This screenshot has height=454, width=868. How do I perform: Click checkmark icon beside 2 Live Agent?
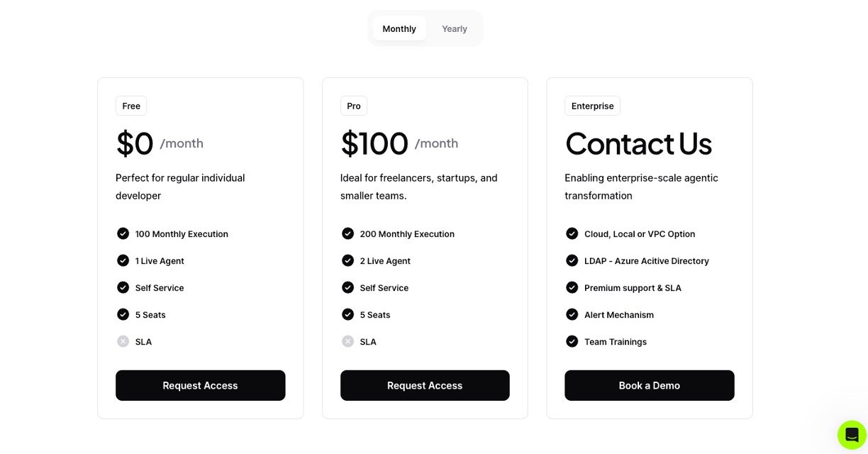point(347,260)
